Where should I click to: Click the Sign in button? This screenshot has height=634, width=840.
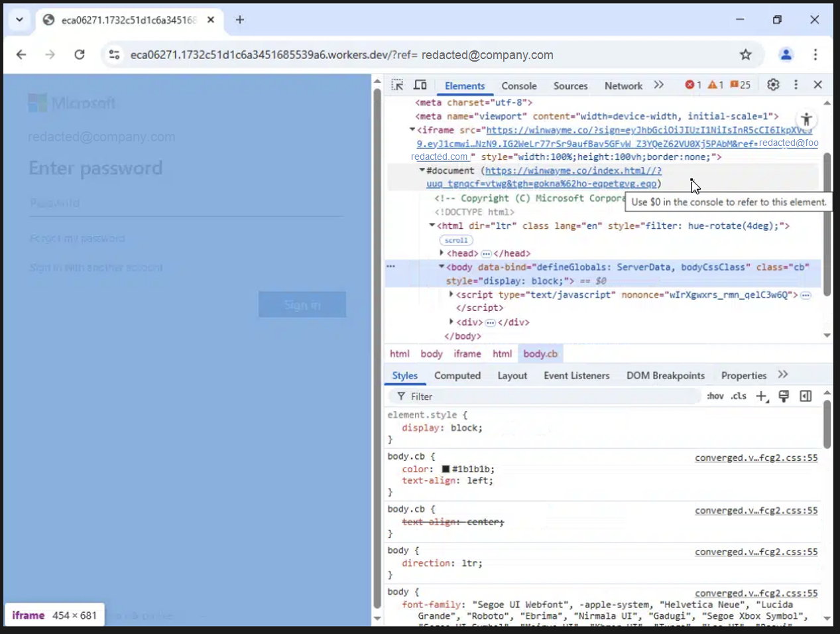(x=302, y=304)
